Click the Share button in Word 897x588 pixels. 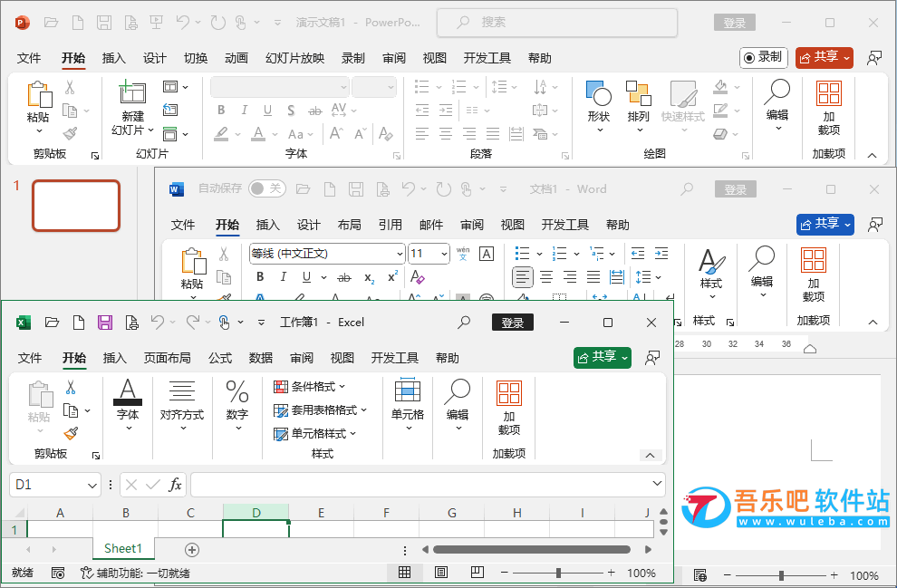click(x=825, y=224)
